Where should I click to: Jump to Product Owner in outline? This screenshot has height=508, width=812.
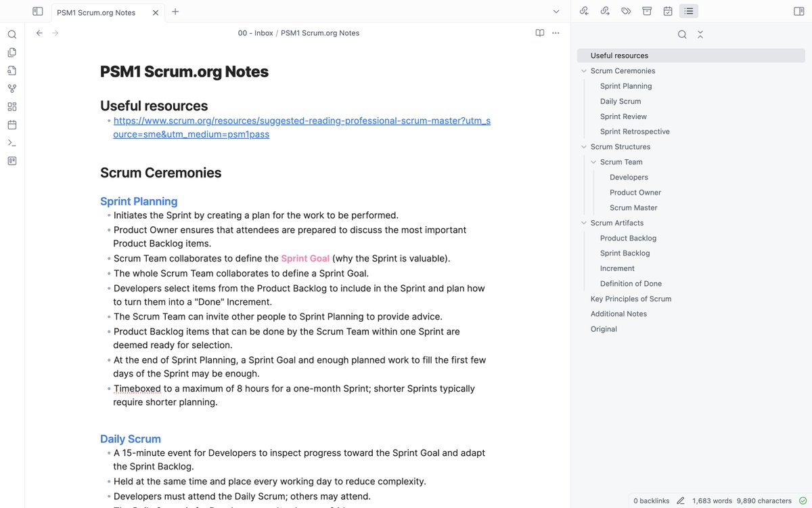[x=635, y=192]
